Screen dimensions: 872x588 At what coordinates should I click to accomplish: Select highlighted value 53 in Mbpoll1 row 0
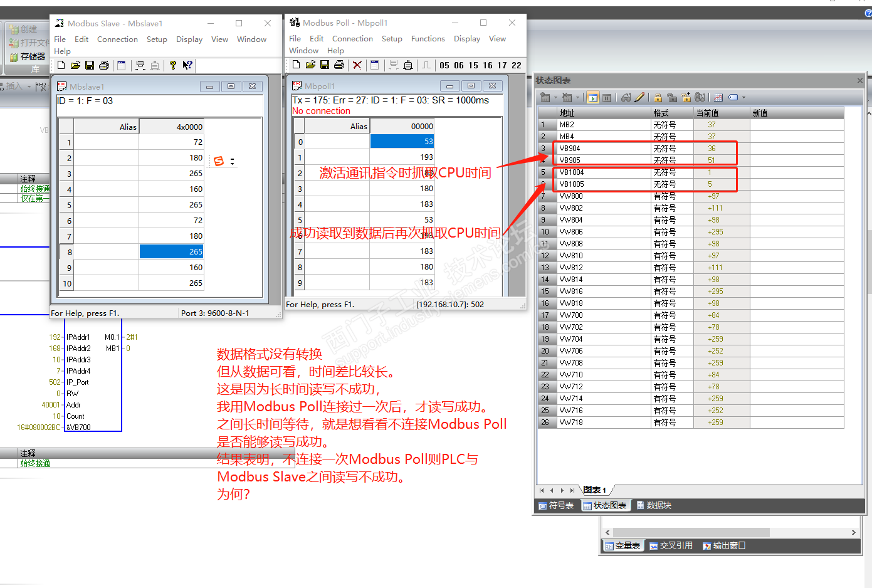[x=402, y=142]
